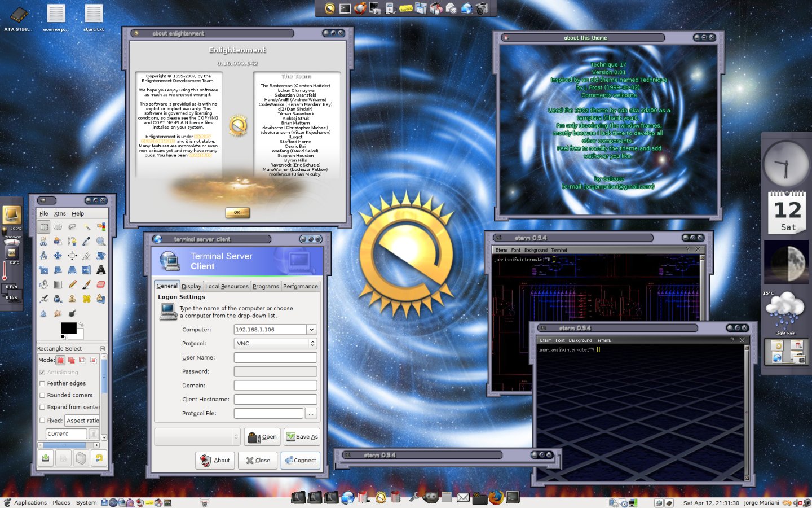Open the Aspect ratio dropdown in GIMP

pos(82,421)
